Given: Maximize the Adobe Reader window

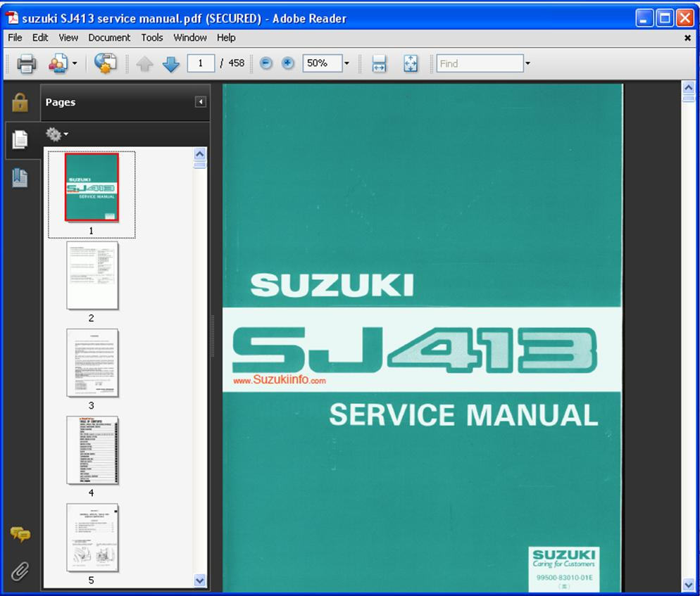Looking at the screenshot, I should (665, 18).
